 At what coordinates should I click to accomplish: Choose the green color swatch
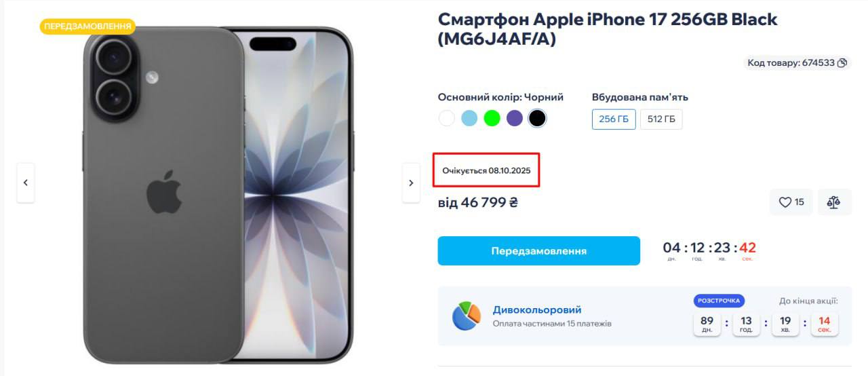pos(492,118)
